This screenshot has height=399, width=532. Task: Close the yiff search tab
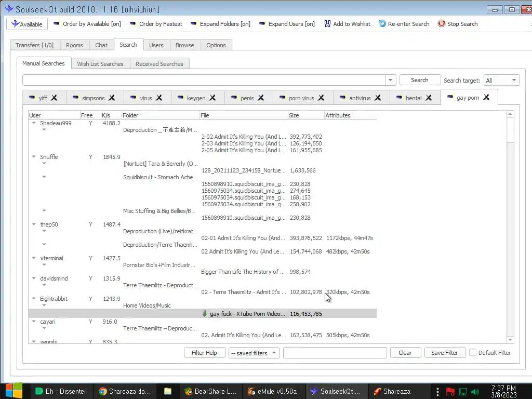coord(54,98)
